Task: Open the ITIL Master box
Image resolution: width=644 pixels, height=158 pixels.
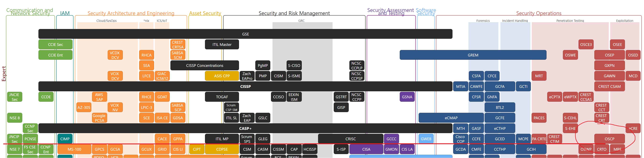Action: coord(222,45)
